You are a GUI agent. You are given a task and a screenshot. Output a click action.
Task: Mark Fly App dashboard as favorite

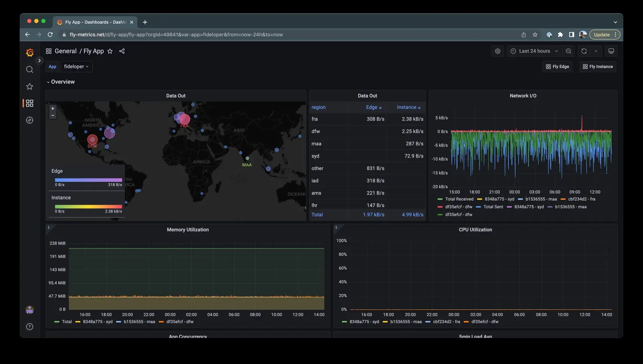tap(110, 51)
